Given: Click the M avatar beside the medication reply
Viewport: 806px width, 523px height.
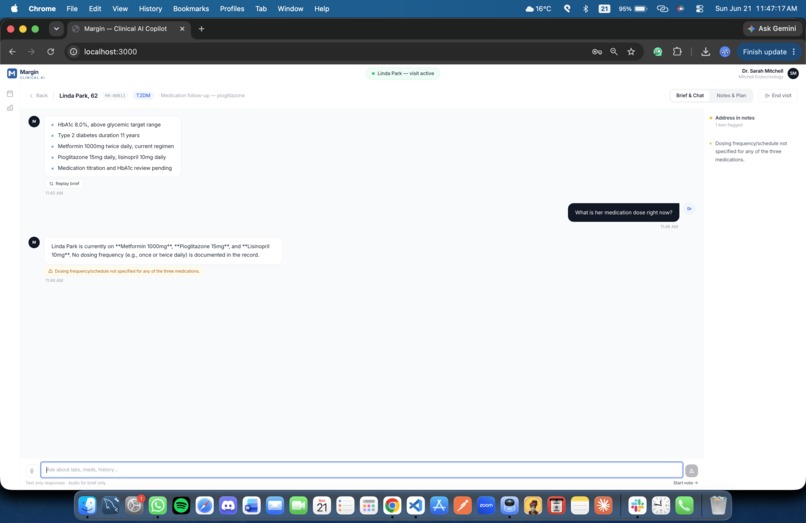Looking at the screenshot, I should pyautogui.click(x=34, y=242).
